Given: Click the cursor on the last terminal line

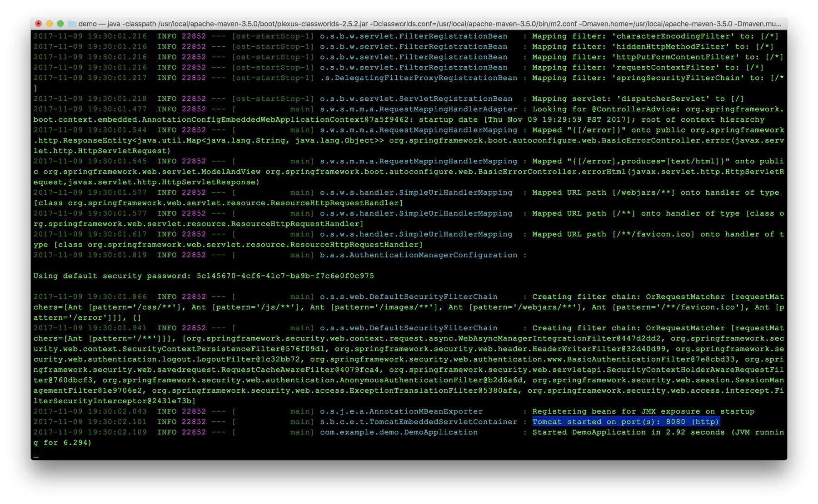Looking at the screenshot, I should [x=36, y=455].
